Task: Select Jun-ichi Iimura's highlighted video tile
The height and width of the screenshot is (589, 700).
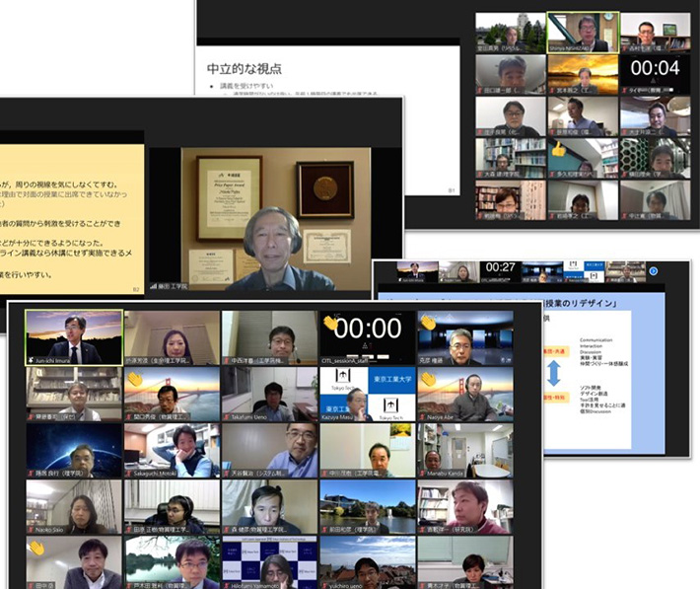Action: click(74, 337)
